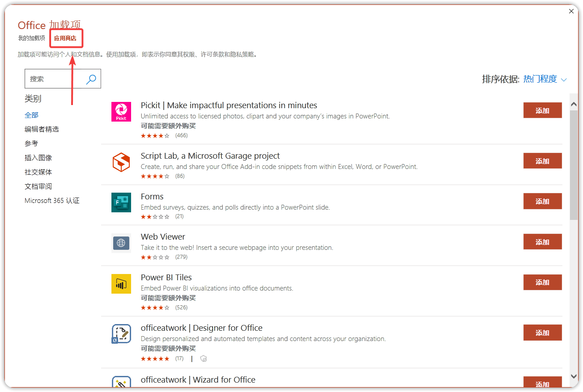
Task: Switch to the 我的加载项 tab
Action: tap(32, 38)
